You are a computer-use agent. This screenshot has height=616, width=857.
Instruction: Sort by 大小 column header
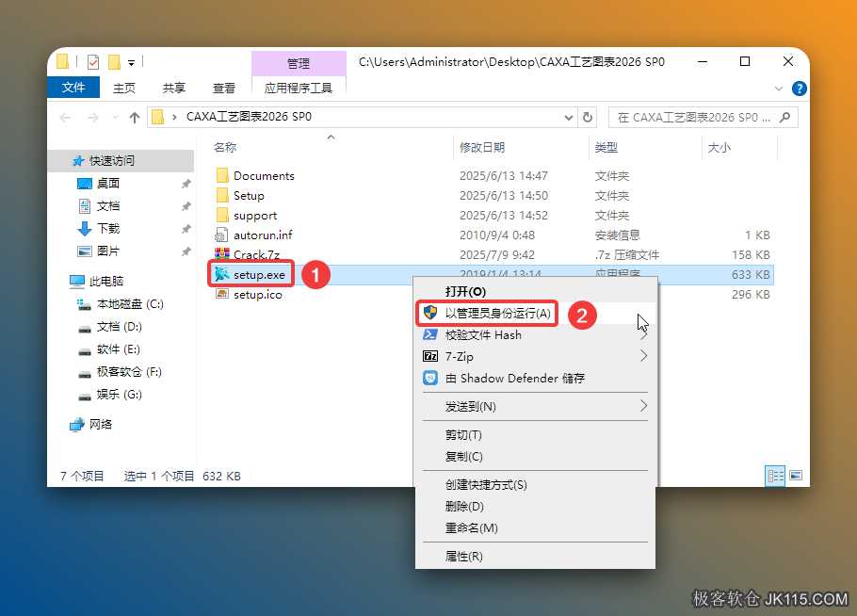point(720,148)
